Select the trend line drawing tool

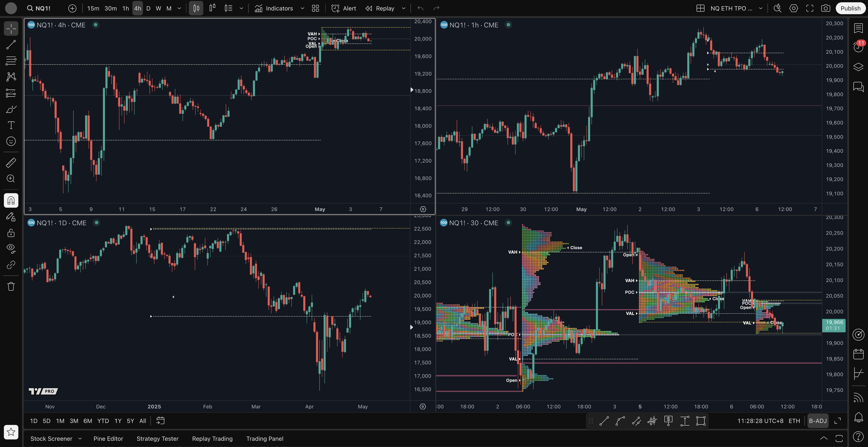11,45
